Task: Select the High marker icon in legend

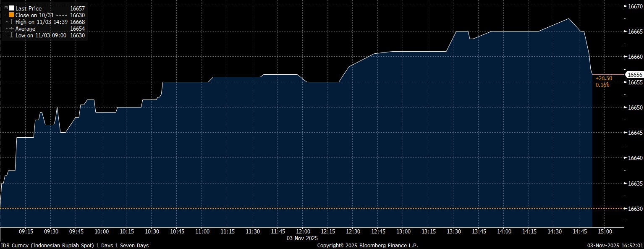Action: click(x=11, y=22)
